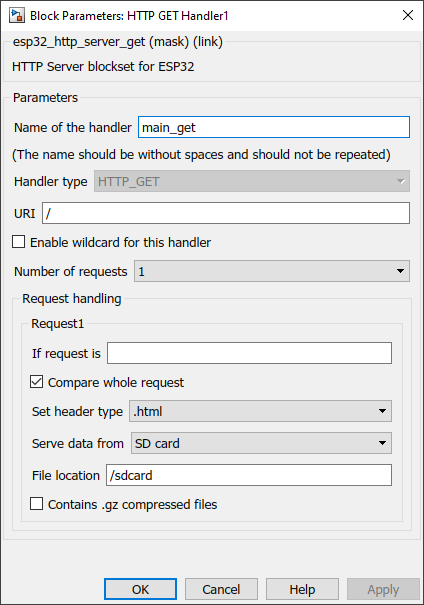Click the Number of requests arrow
Screen dimensions: 424x605
[x=400, y=271]
